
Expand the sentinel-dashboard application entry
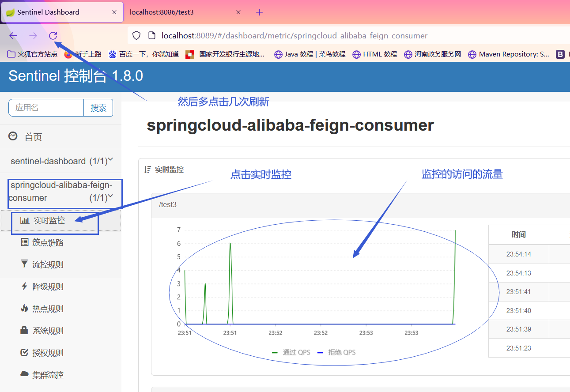[x=110, y=160]
